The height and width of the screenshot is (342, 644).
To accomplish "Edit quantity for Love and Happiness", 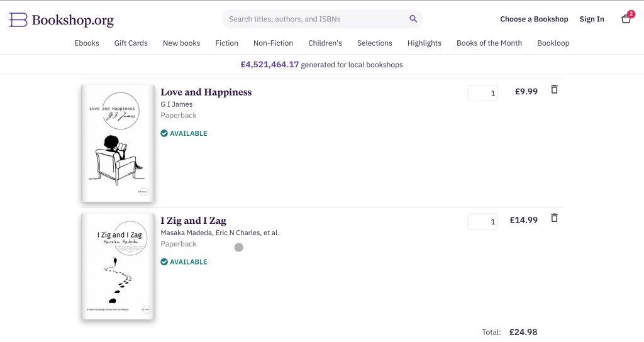I will pyautogui.click(x=482, y=93).
